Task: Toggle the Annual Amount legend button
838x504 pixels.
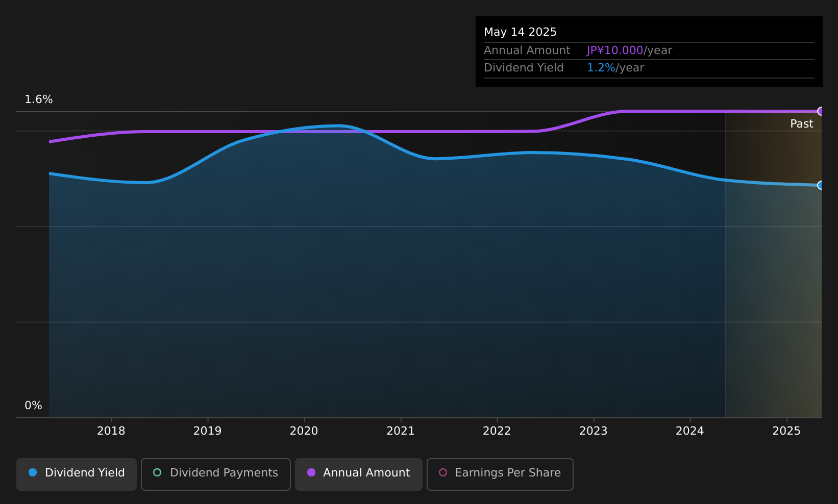Action: (358, 474)
